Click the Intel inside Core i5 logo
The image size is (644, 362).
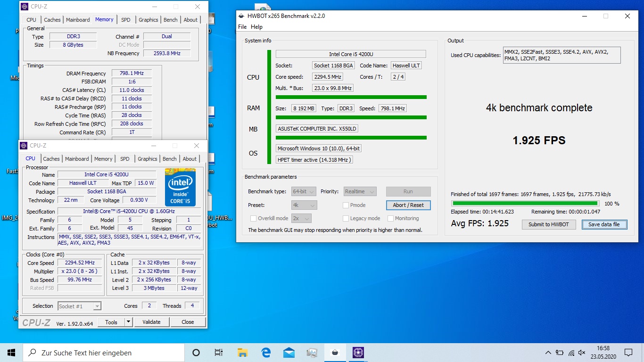tap(180, 187)
